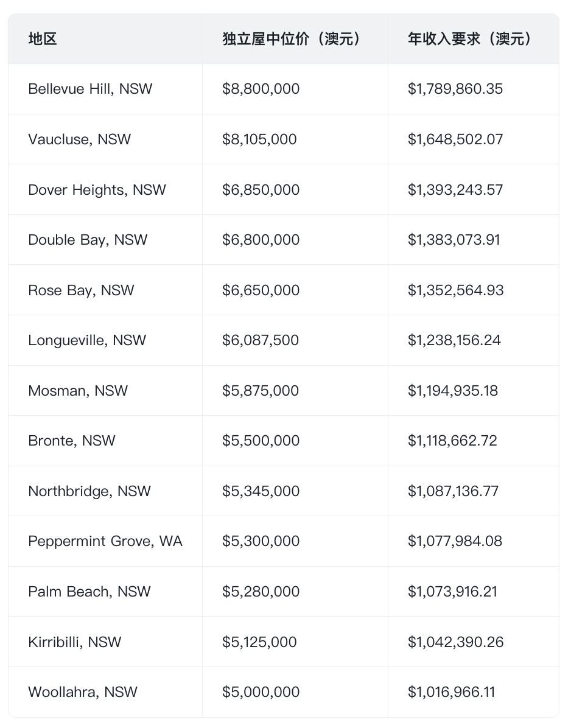Click the $1,118,662.72 Bronte income cell

pyautogui.click(x=452, y=441)
